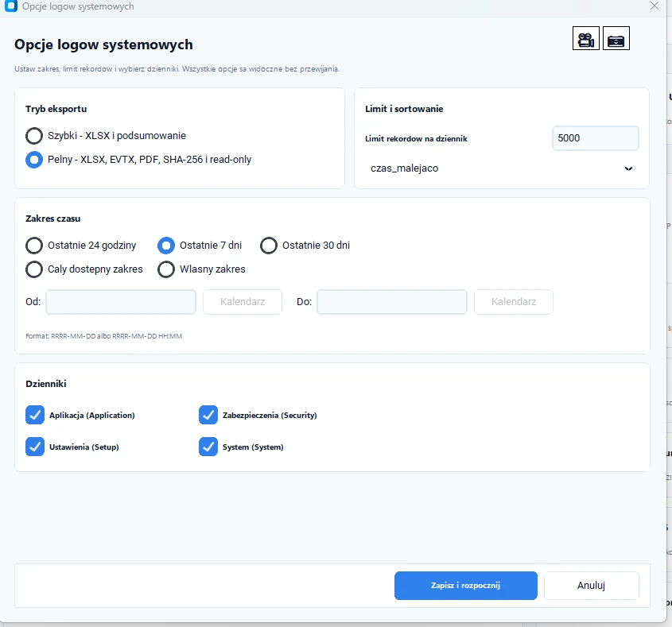The width and height of the screenshot is (672, 627).
Task: Click the video camera recording icon
Action: (x=586, y=38)
